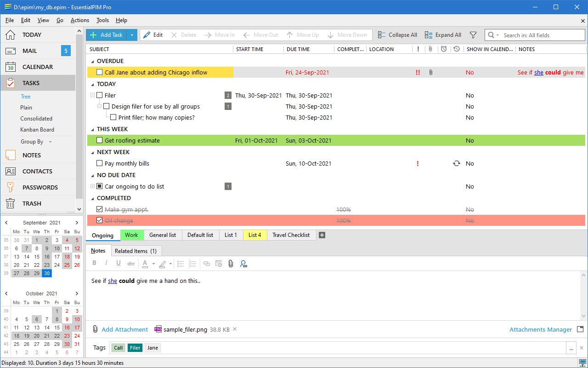The width and height of the screenshot is (588, 368).
Task: Click Add Attachment link
Action: (x=124, y=329)
